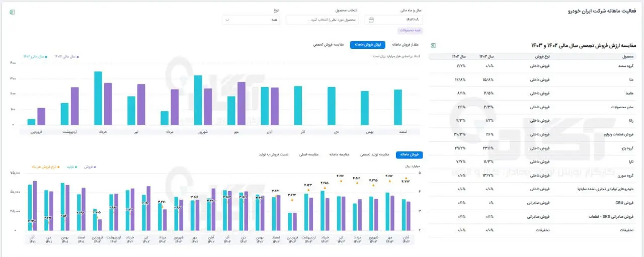Viewport: 644px width, 257px height.
Task: Select the خودروهای تولیدی تجاری نشده سایتها row
Action: pyautogui.click(x=533, y=189)
